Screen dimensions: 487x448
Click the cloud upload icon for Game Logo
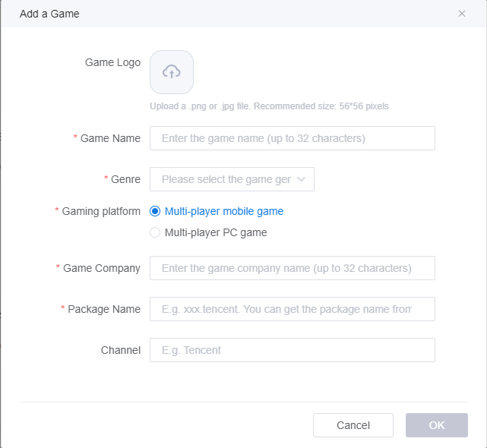[x=172, y=72]
